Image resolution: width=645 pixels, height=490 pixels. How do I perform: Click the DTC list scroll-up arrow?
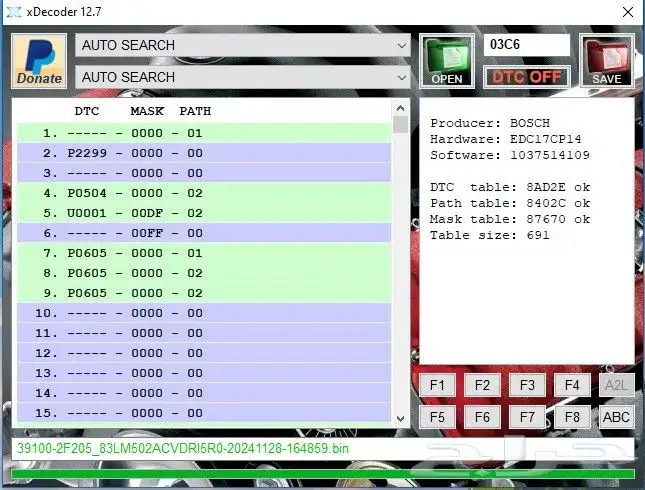point(400,108)
